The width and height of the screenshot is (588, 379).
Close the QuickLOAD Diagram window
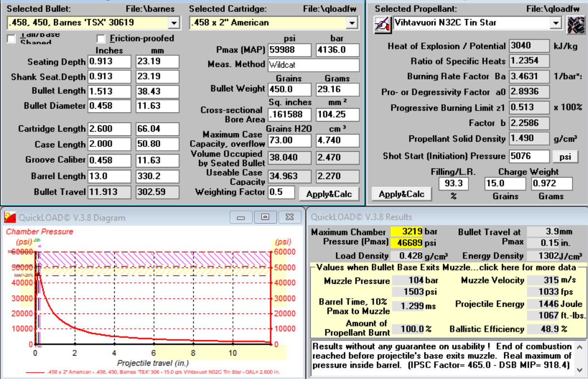[289, 217]
